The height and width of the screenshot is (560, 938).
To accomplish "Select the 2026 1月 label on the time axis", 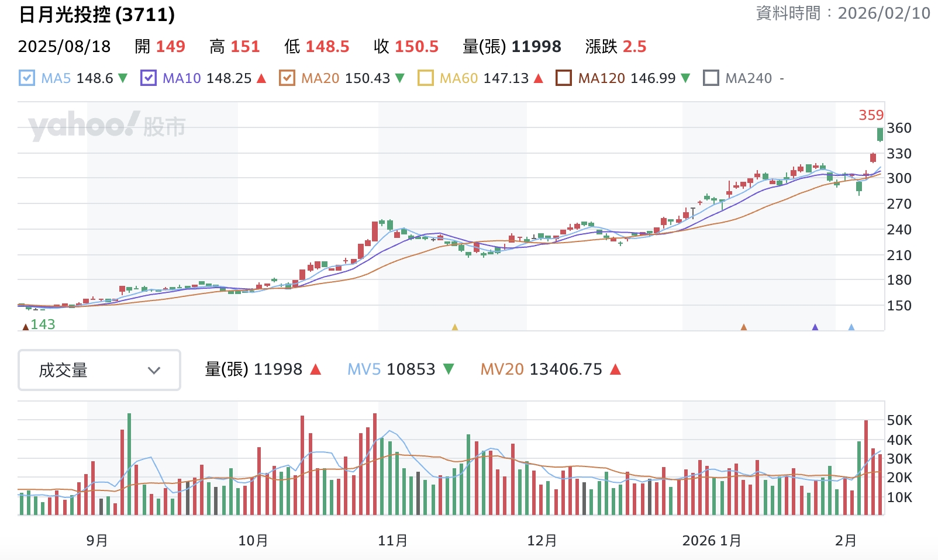I will coord(712,541).
